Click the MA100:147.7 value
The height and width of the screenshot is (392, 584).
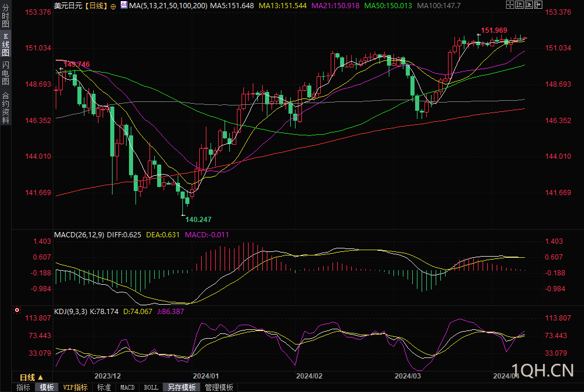(x=439, y=6)
